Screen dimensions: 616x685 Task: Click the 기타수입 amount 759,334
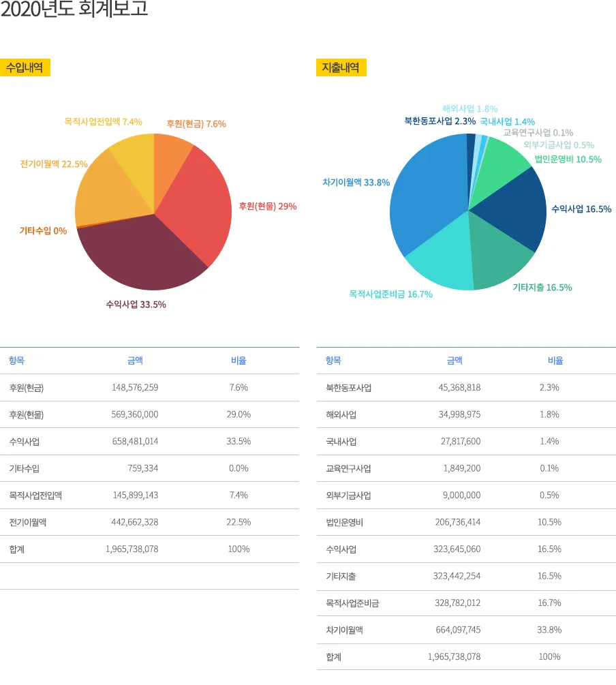(143, 468)
